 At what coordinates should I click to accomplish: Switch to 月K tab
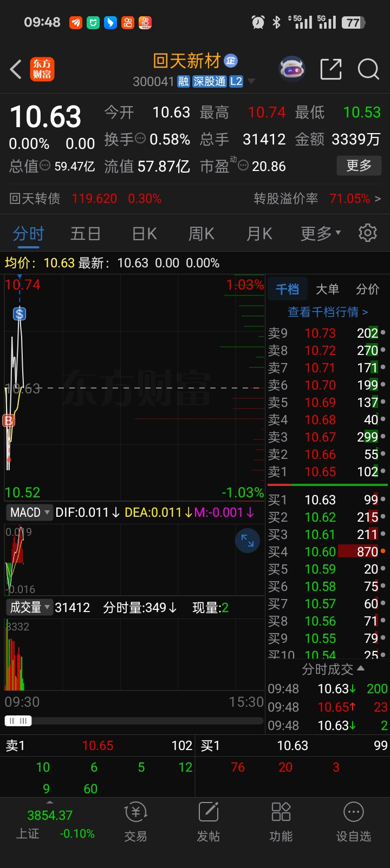coord(259,234)
